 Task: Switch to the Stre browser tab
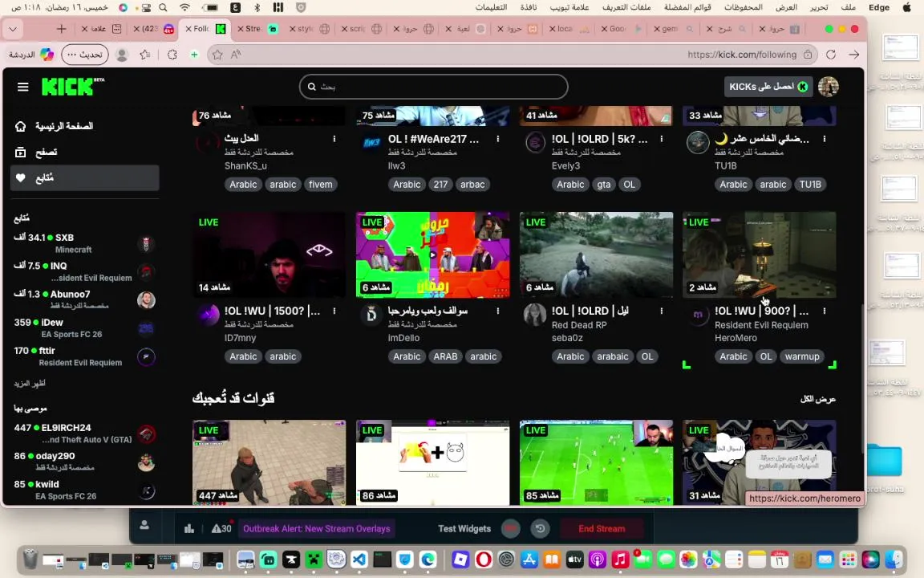(257, 28)
